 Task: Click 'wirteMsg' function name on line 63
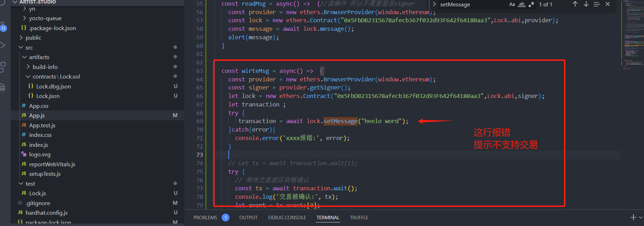(255, 71)
